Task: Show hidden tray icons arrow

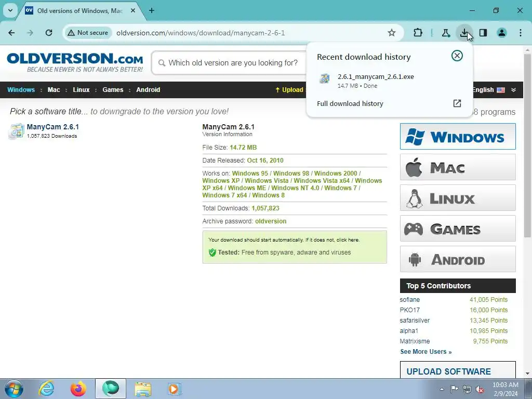Action: click(x=442, y=389)
